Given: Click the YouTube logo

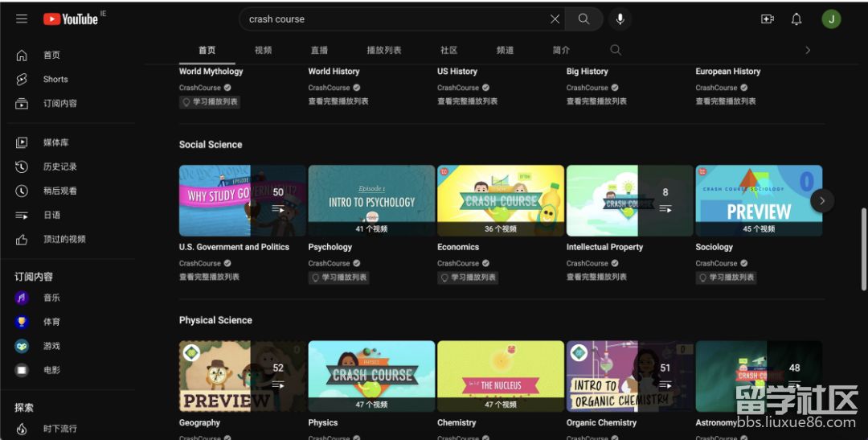Looking at the screenshot, I should [71, 19].
